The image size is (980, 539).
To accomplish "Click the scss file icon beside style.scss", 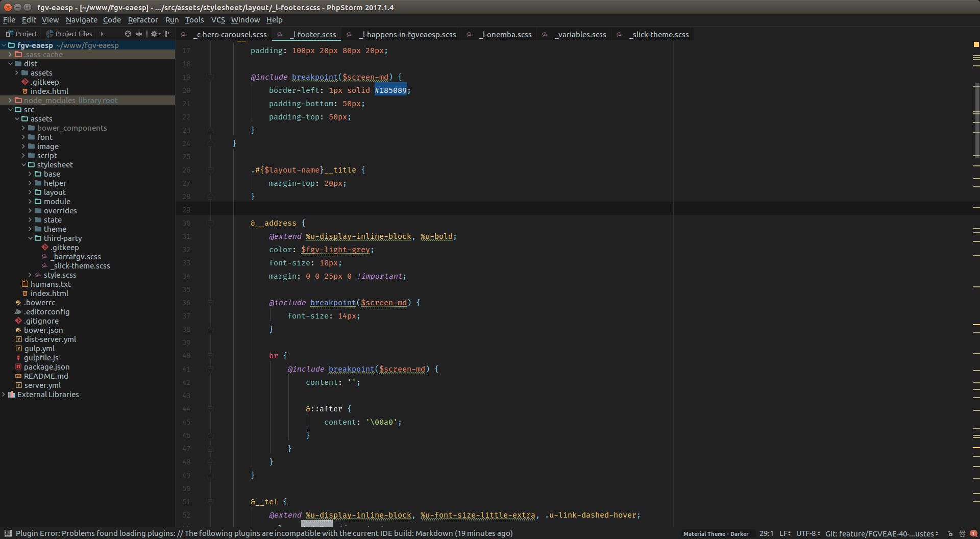I will [39, 275].
